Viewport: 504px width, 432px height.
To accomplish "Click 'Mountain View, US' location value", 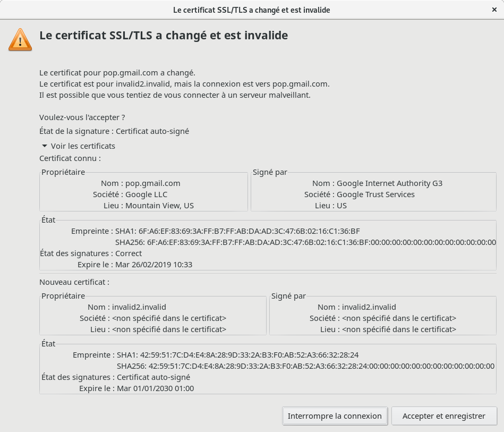I will [x=159, y=206].
